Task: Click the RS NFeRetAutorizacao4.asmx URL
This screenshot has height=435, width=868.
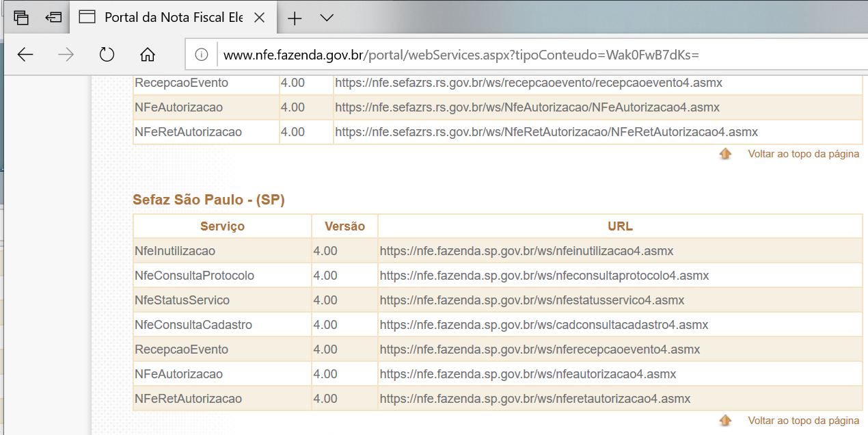Action: (546, 132)
